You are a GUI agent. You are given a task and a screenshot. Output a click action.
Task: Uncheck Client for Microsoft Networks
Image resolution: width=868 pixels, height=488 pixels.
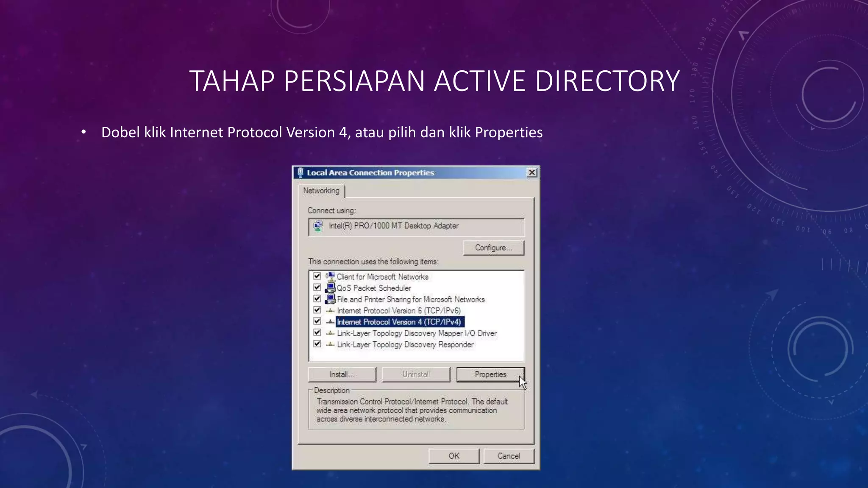317,276
